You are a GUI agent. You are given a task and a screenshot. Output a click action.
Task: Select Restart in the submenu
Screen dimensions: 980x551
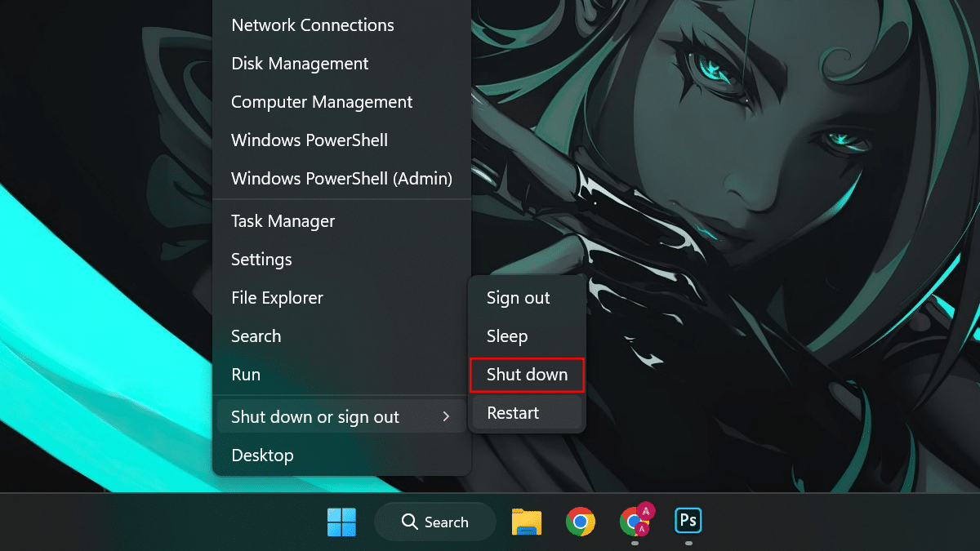[x=527, y=413]
